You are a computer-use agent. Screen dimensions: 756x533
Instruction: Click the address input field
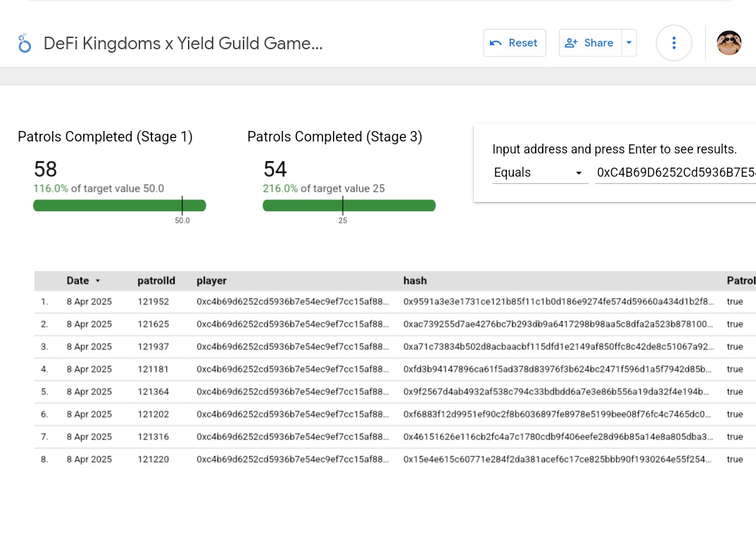pos(676,173)
